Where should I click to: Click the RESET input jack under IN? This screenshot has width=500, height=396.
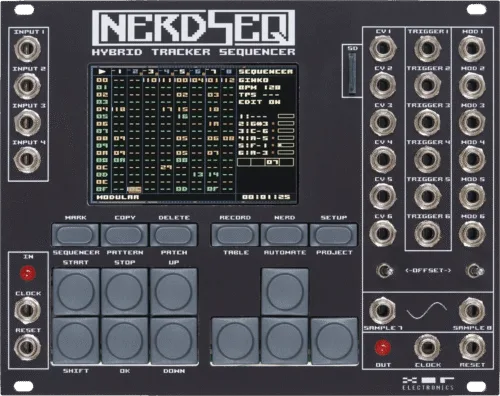[x=27, y=347]
